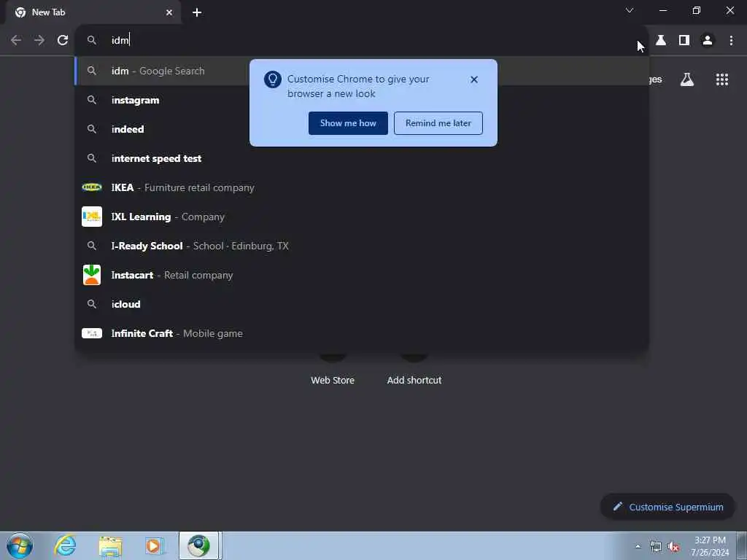Open the Chrome Labs flask icon in toolbar
747x560 pixels.
[x=661, y=41]
